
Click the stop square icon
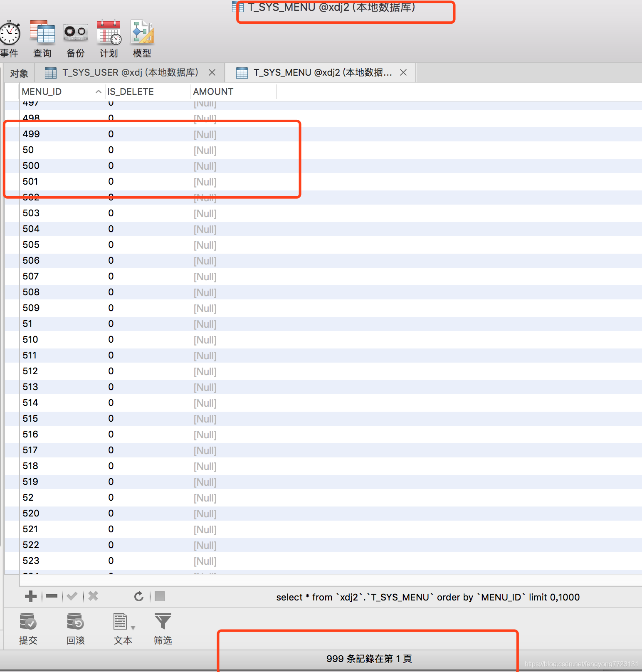pos(160,596)
